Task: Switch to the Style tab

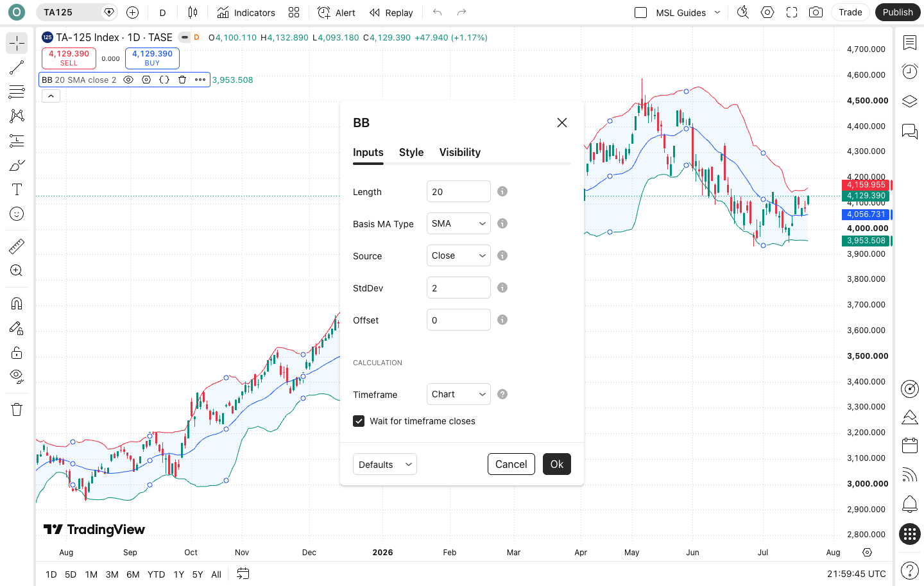Action: click(x=411, y=152)
